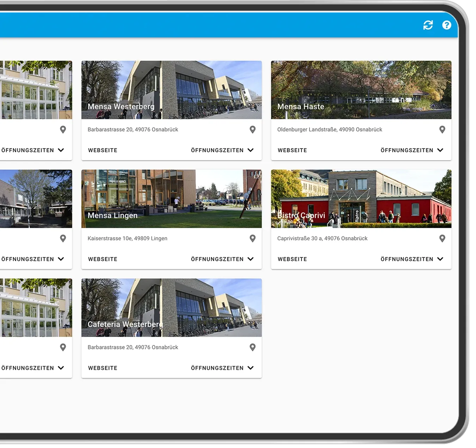The height and width of the screenshot is (448, 476).
Task: Click address Caprivistraße 30 a, 49076 Osnabrück
Action: [322, 238]
